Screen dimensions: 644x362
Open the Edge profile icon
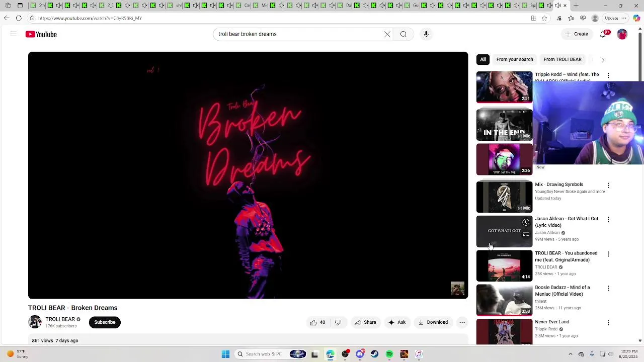[x=595, y=18]
